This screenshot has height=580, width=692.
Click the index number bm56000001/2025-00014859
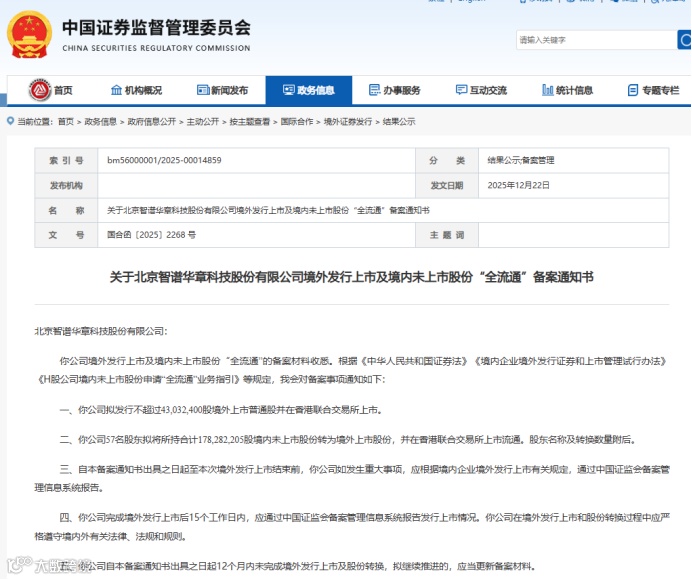pos(164,160)
